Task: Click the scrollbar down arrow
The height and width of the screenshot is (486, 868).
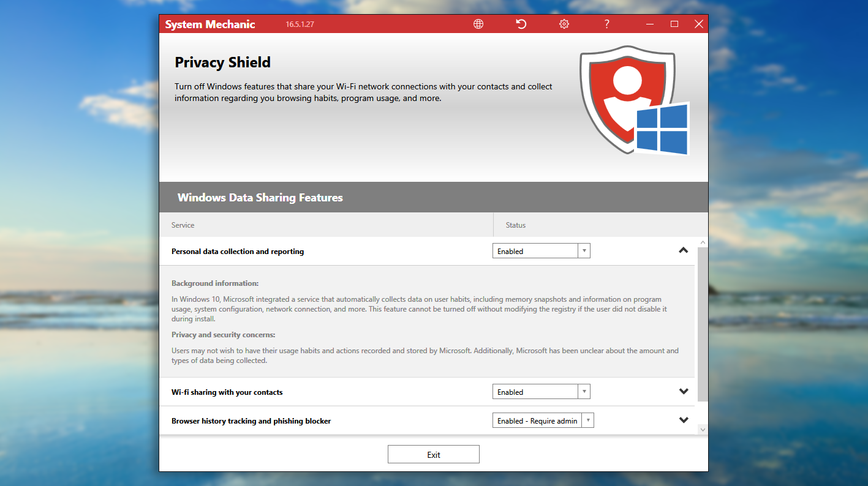Action: coord(703,430)
